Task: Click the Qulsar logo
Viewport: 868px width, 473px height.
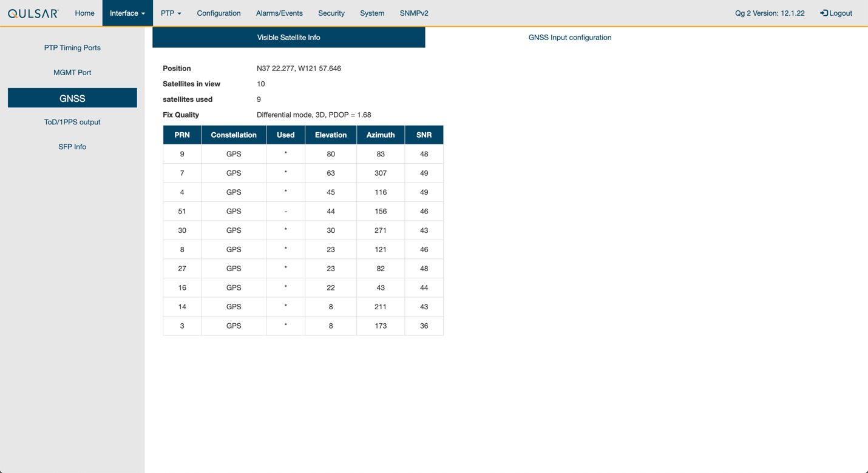Action: (x=33, y=13)
